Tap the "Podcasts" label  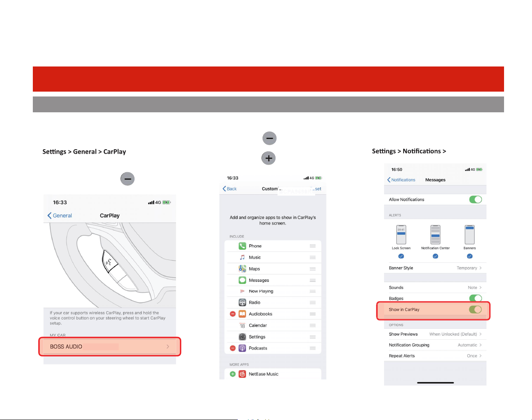(258, 348)
